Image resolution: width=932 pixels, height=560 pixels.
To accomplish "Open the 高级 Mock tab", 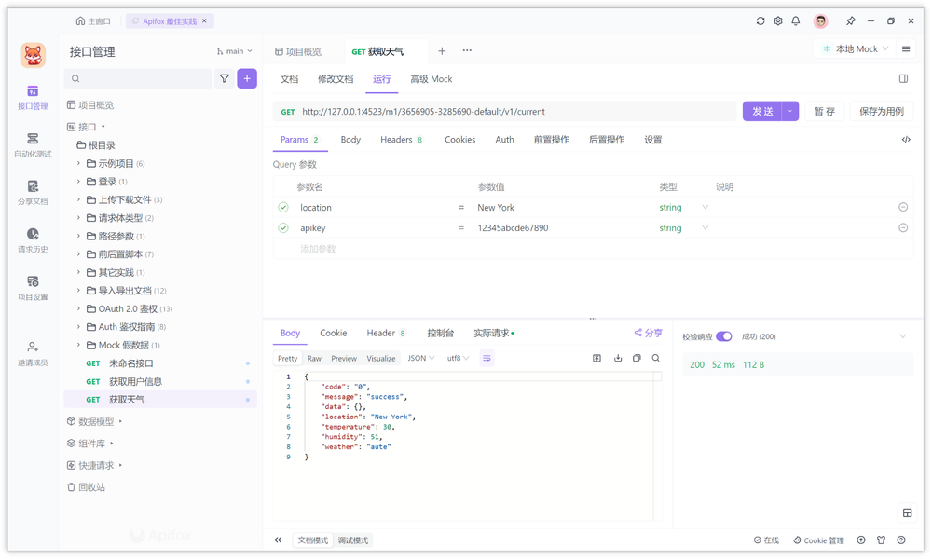I will point(431,79).
